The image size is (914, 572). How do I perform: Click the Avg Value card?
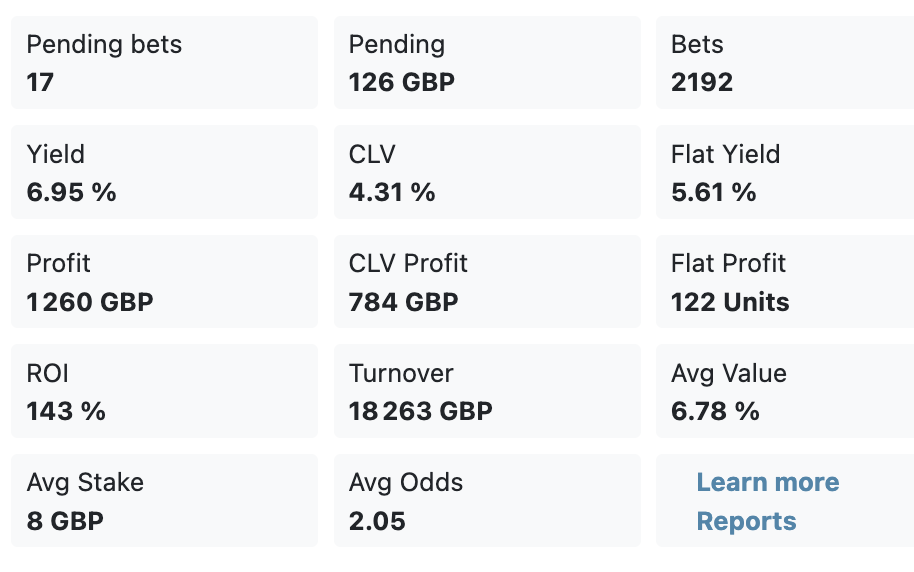[785, 391]
